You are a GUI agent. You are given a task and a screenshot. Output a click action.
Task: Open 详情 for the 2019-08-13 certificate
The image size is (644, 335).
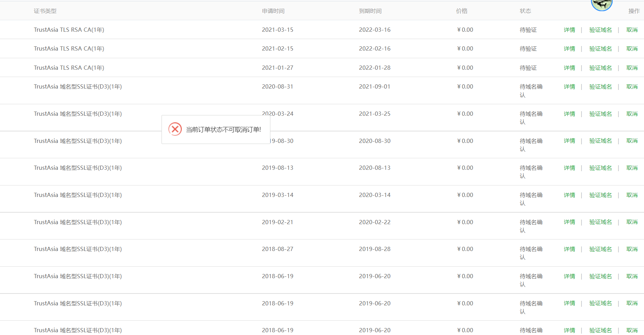click(x=569, y=168)
